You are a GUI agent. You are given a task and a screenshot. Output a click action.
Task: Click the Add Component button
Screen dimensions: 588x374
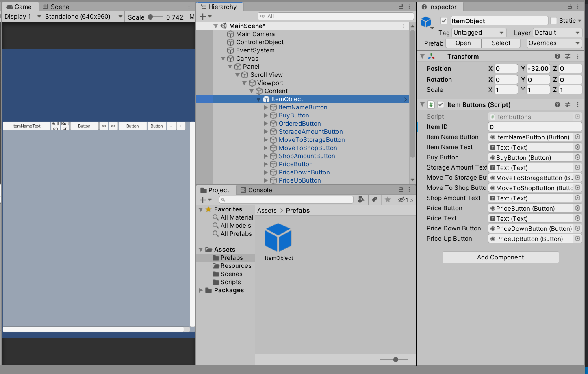click(501, 257)
